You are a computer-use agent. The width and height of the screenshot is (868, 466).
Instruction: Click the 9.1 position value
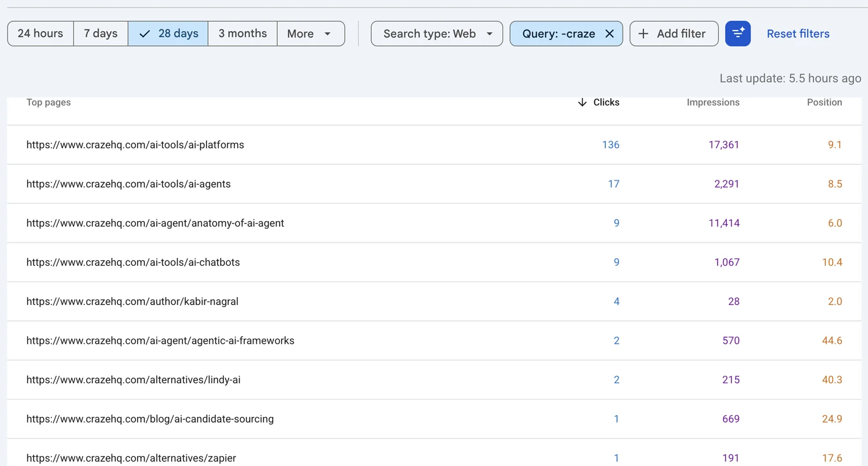tap(835, 145)
